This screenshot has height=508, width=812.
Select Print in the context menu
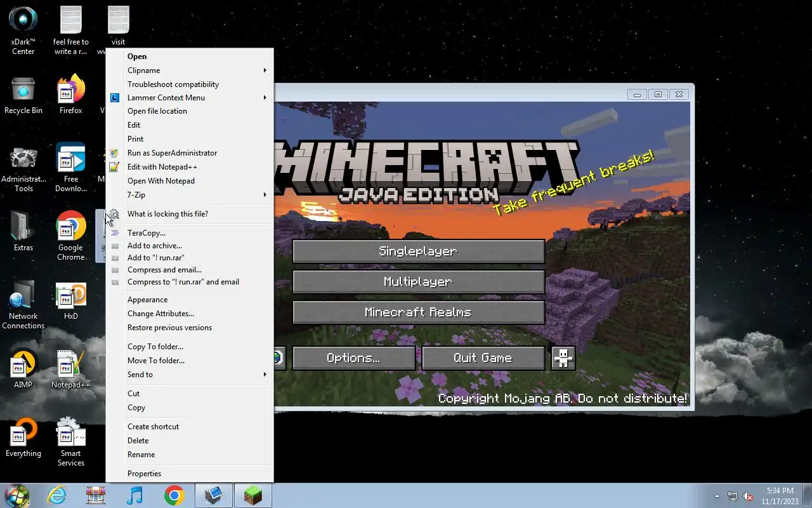pos(190,139)
